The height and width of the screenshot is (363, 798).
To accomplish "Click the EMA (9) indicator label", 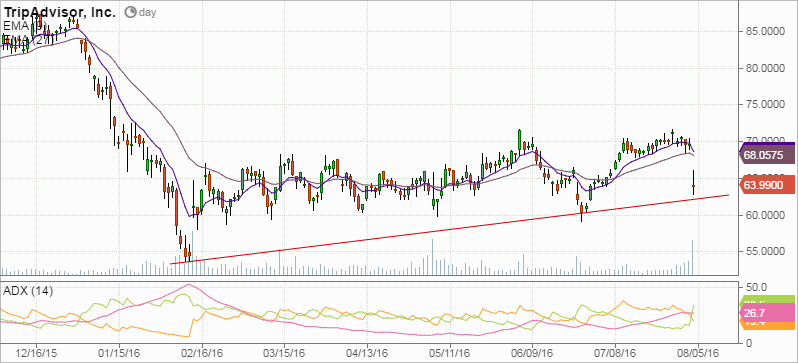I will click(x=25, y=25).
